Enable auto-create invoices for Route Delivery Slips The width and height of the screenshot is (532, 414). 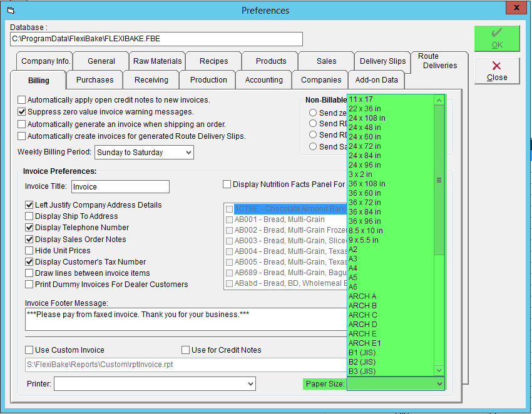point(22,136)
